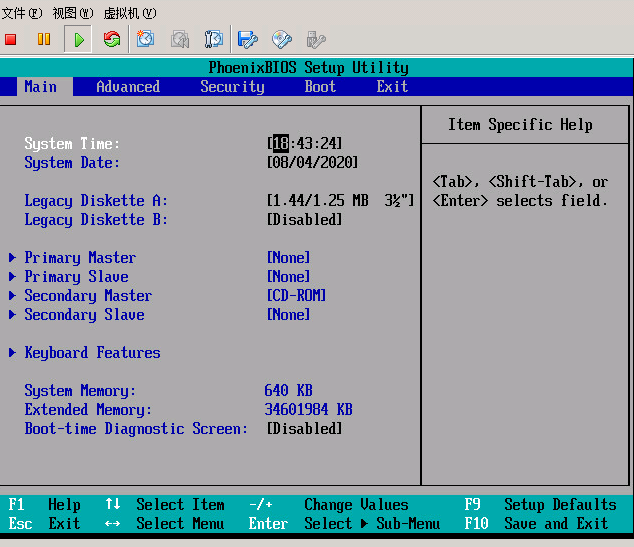Click the Legacy Diskette A label
Image resolution: width=634 pixels, height=547 pixels.
tap(96, 201)
